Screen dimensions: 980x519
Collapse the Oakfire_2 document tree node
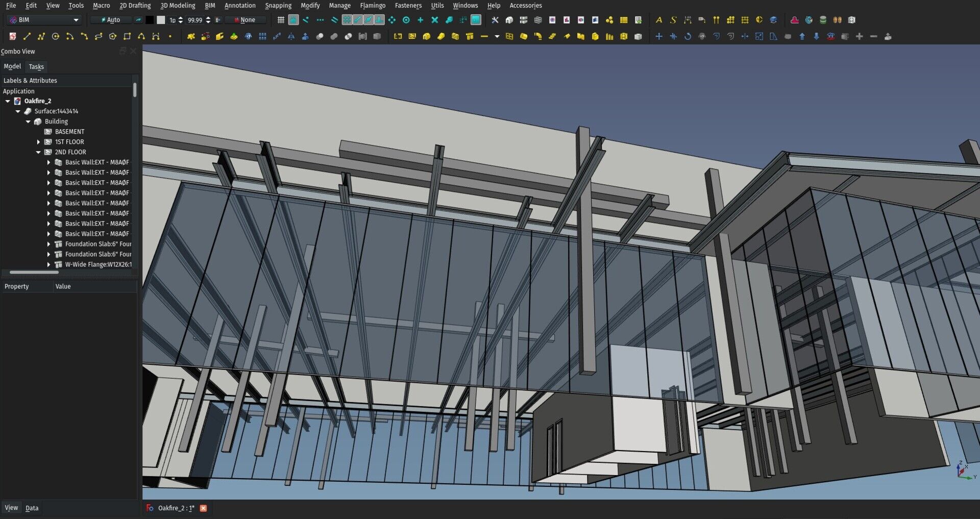8,101
